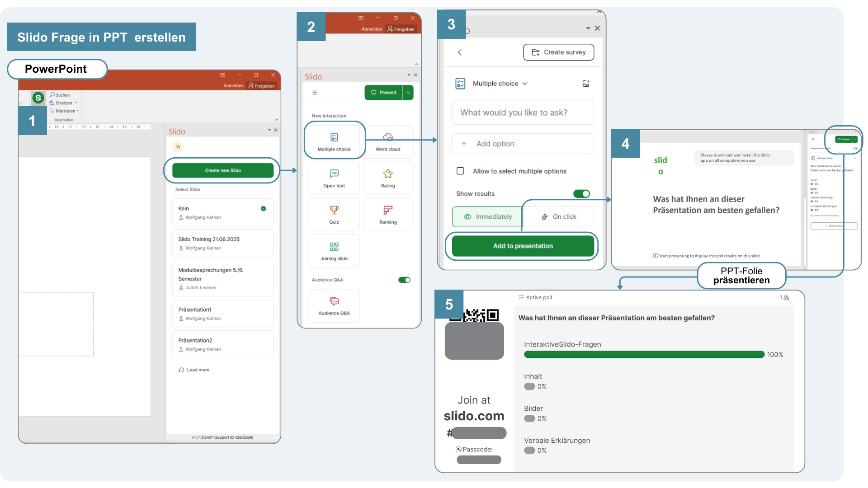Click Add interaction in the panel 4 sidebar
868x488 pixels.
834,226
